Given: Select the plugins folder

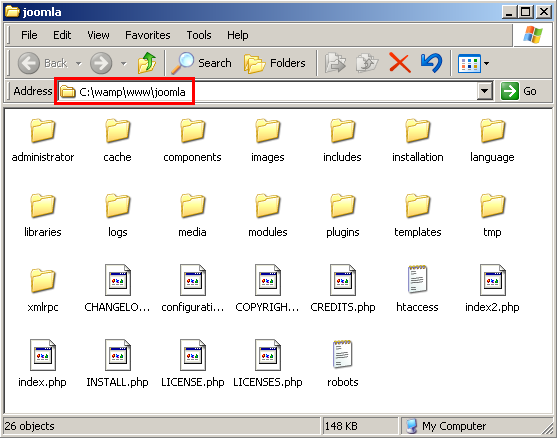Looking at the screenshot, I should coord(342,216).
